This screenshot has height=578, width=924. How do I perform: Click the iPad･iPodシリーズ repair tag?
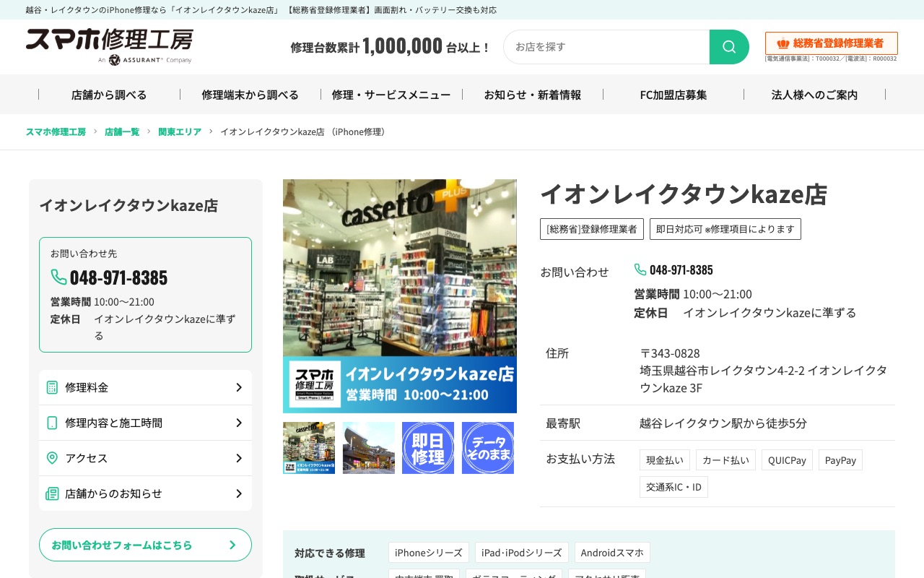(522, 553)
